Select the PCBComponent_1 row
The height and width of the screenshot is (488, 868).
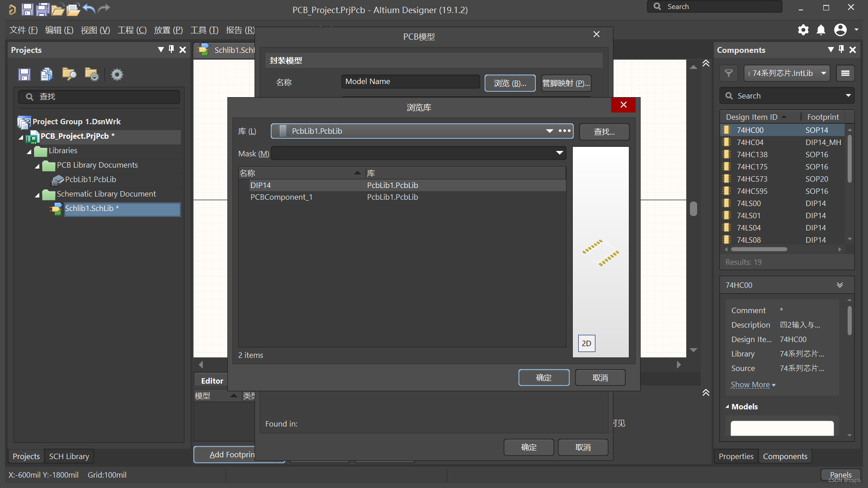(281, 197)
